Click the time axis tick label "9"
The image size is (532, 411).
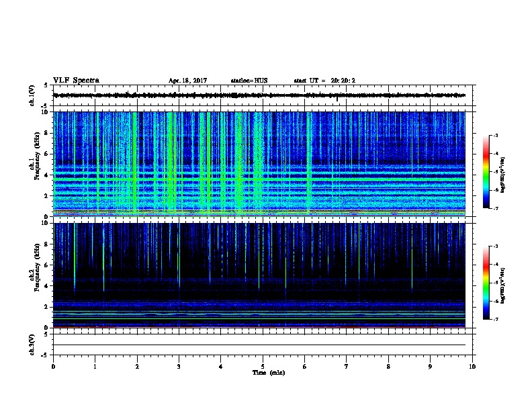tap(430, 367)
